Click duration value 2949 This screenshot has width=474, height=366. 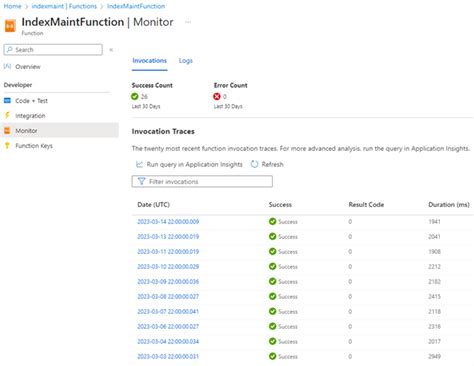(x=434, y=357)
